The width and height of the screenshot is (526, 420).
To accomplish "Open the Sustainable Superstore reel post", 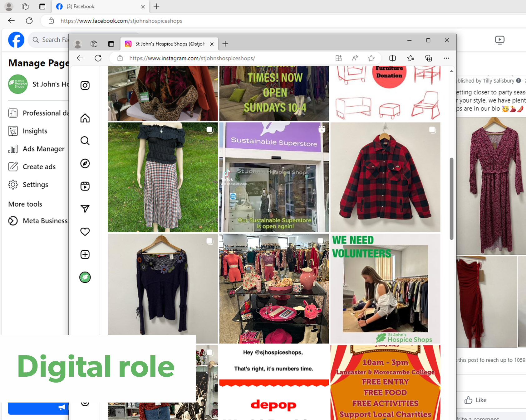I will coord(274,177).
